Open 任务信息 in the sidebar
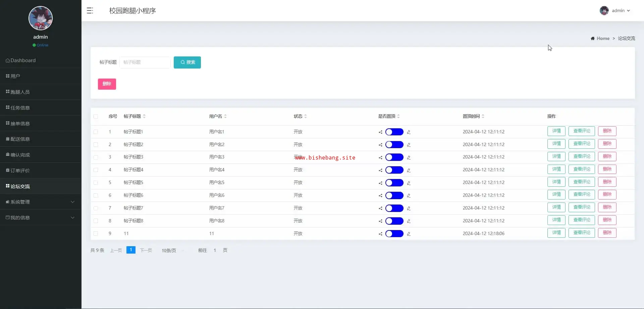This screenshot has width=644, height=309. point(20,108)
